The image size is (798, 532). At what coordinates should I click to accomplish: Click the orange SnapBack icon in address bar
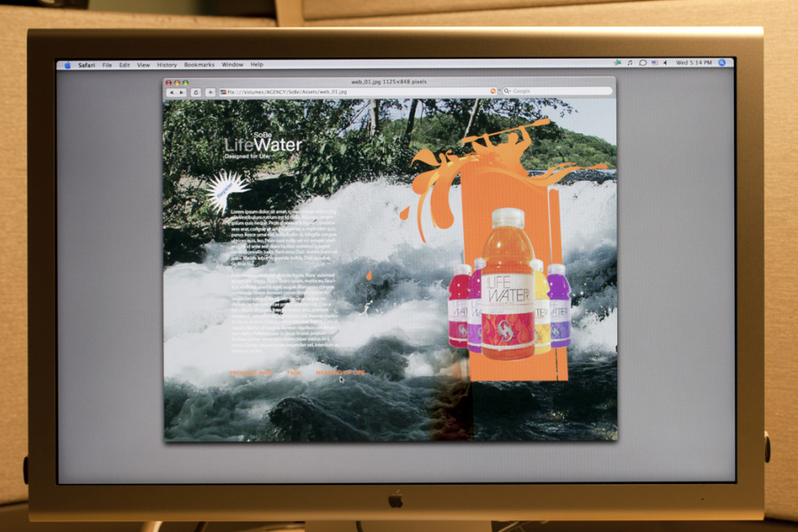[493, 91]
